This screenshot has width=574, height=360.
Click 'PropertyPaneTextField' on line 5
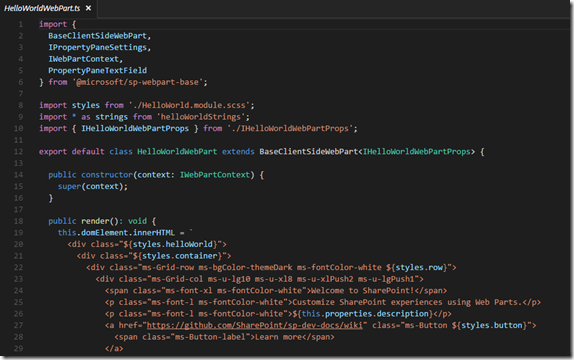point(97,70)
